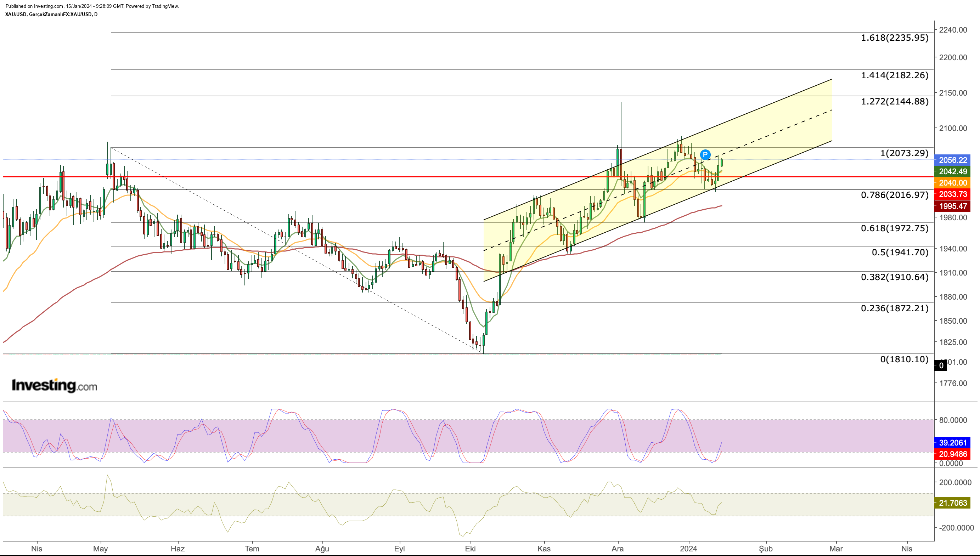The image size is (980, 556).
Task: Click the green 2042.49 moving average label
Action: (x=952, y=171)
